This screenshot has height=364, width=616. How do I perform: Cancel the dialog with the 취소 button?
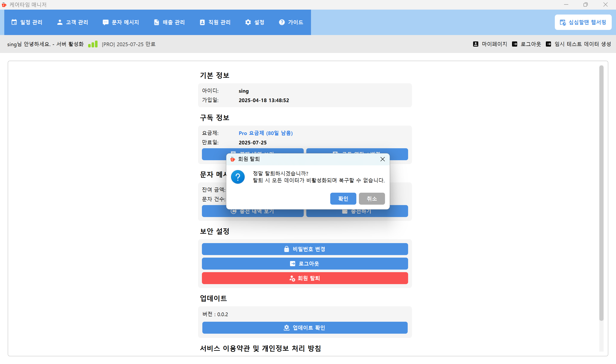[x=372, y=199]
